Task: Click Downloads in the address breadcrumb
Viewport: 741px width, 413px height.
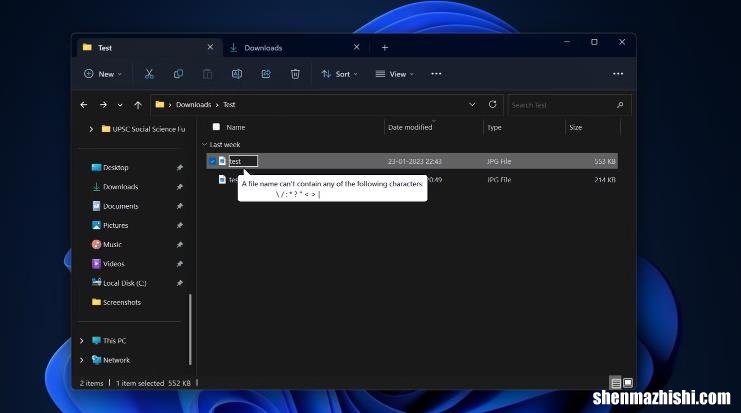Action: 194,104
